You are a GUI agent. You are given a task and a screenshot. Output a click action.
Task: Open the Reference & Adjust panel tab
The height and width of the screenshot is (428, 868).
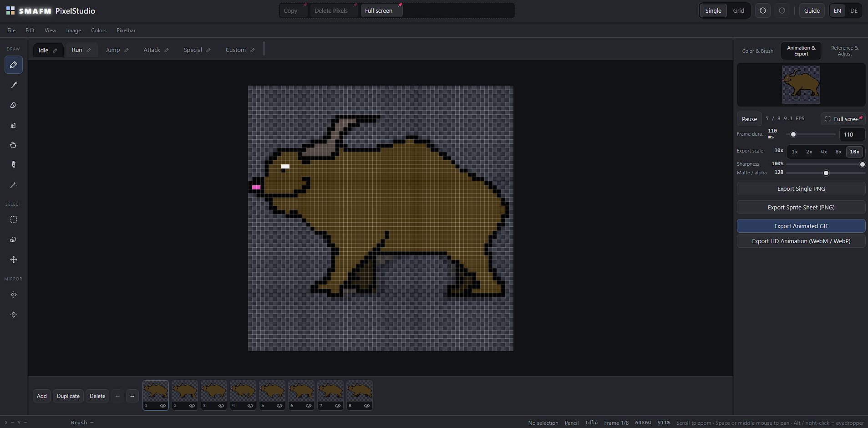coord(845,51)
